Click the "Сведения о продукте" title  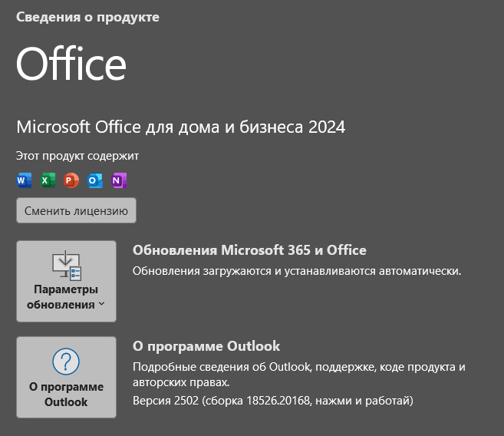(87, 17)
